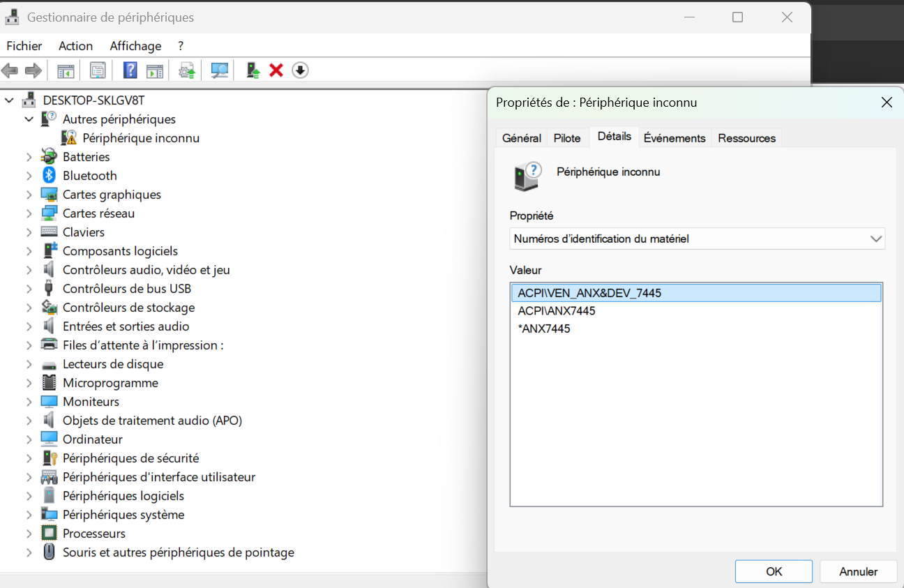This screenshot has height=588, width=904.
Task: Expand the Processeurs tree node
Action: pos(29,534)
